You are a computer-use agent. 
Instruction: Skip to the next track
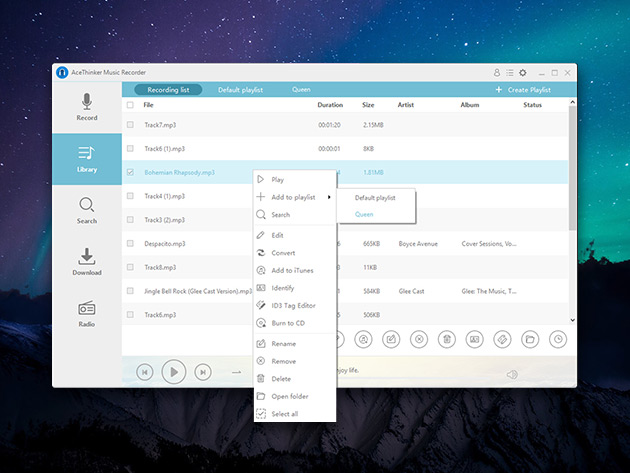(203, 373)
